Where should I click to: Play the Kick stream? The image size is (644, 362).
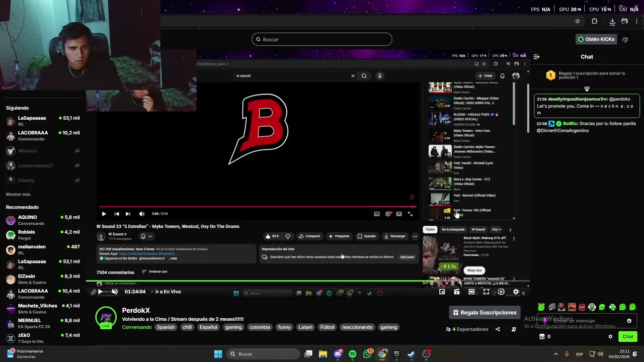(x=100, y=292)
